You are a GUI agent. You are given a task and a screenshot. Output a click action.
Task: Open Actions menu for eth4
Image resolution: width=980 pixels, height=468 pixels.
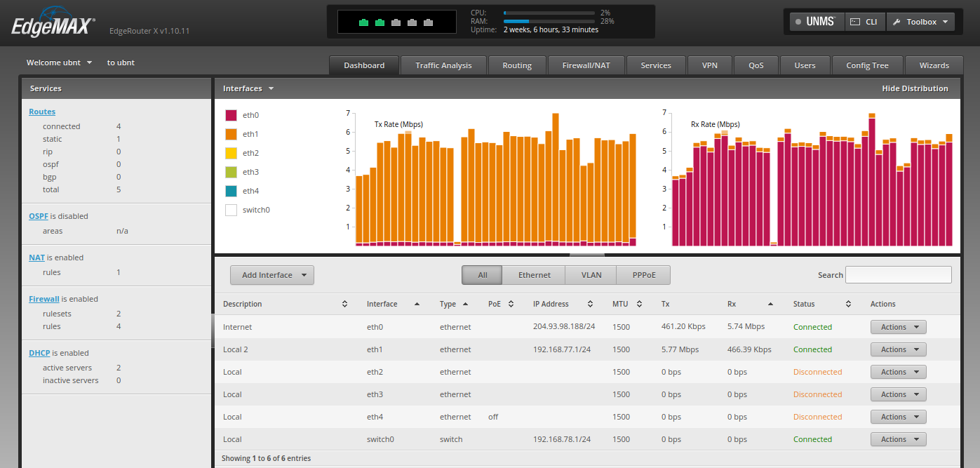(x=898, y=417)
